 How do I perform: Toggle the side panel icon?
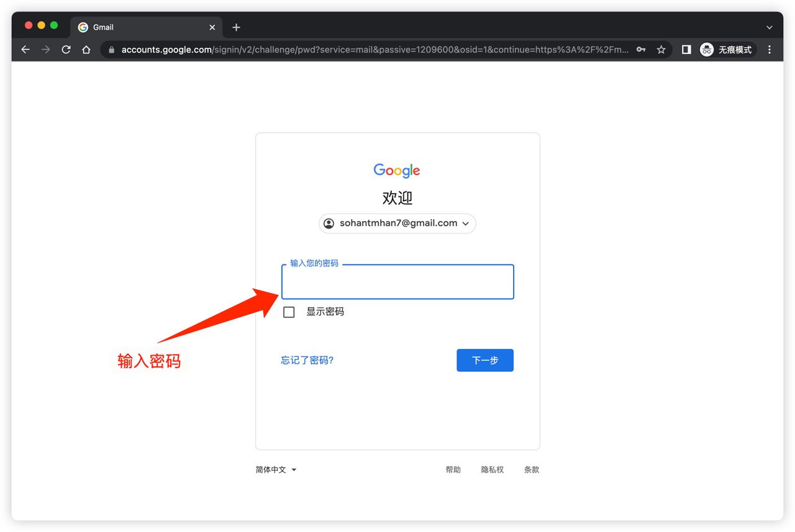(686, 50)
